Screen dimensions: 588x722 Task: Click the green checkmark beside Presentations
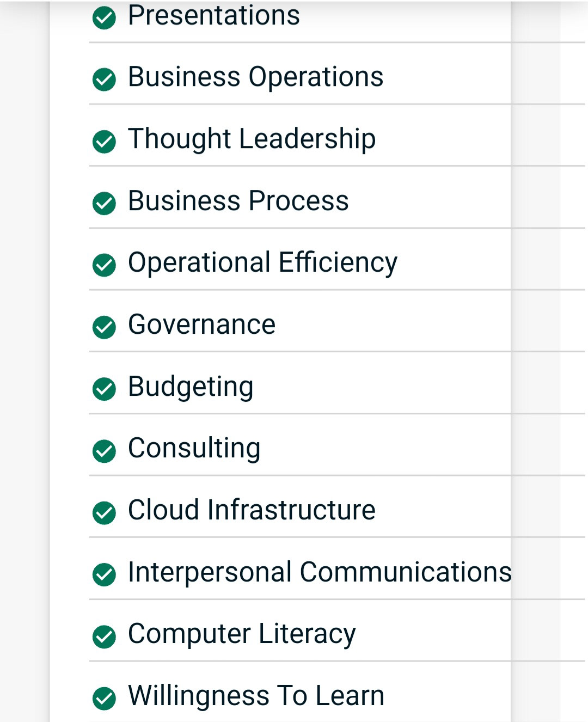point(104,18)
